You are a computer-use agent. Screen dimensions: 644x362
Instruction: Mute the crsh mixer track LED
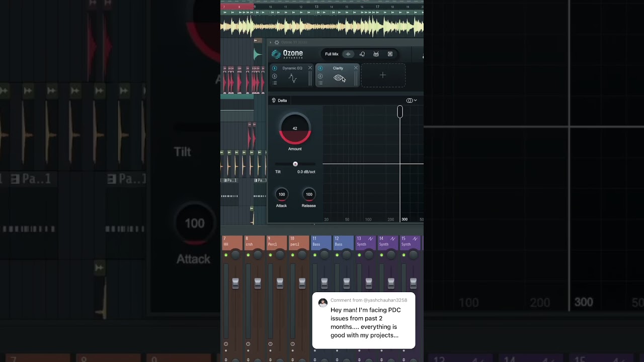pyautogui.click(x=248, y=255)
